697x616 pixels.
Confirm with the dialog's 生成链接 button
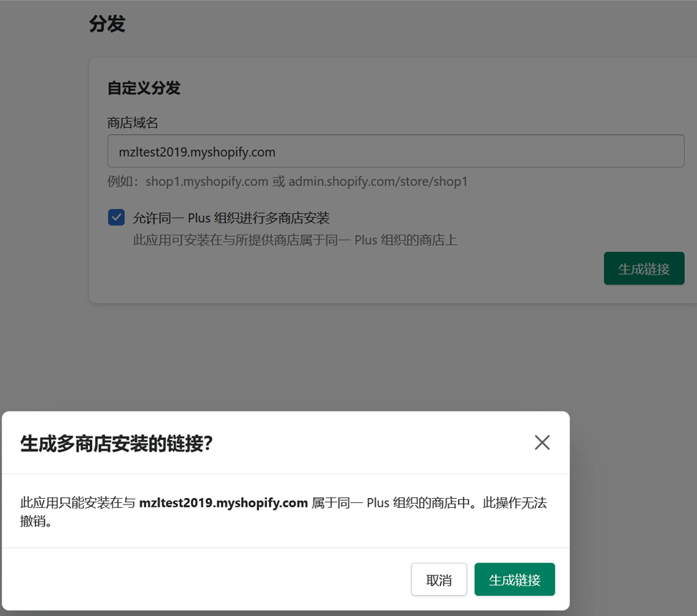(x=515, y=580)
